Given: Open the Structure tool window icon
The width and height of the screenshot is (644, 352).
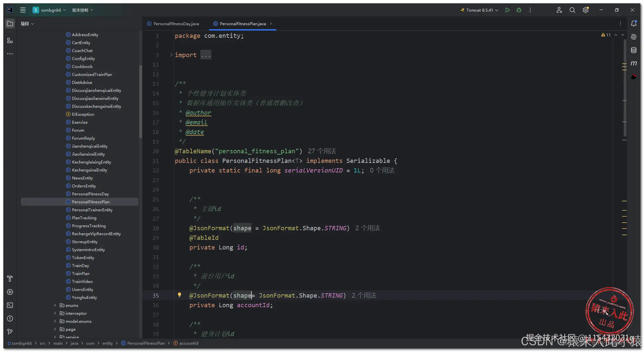Looking at the screenshot, I should 10,40.
